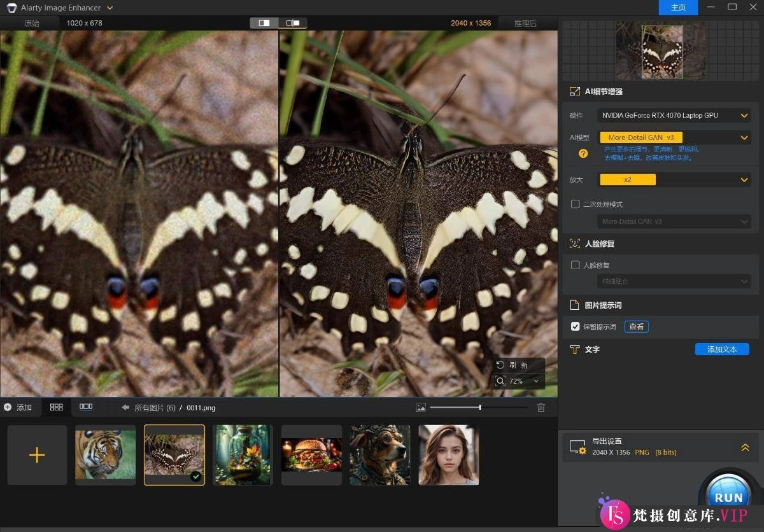This screenshot has height=532, width=764.
Task: Click the RUN button
Action: pyautogui.click(x=729, y=494)
